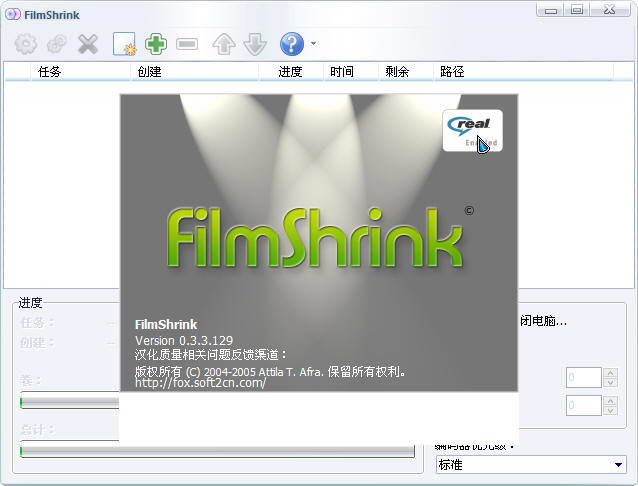Click the gray X cancel toolbar icon
This screenshot has height=486, width=638.
click(x=88, y=44)
